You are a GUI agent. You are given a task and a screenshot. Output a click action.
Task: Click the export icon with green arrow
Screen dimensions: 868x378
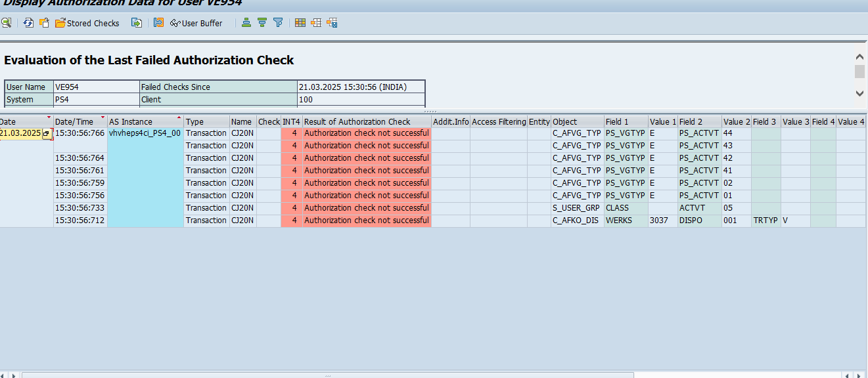(x=137, y=23)
